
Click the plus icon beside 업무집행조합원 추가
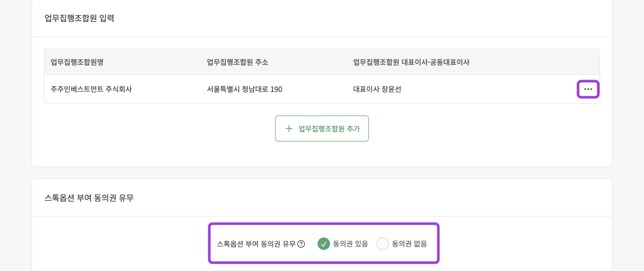pyautogui.click(x=289, y=128)
